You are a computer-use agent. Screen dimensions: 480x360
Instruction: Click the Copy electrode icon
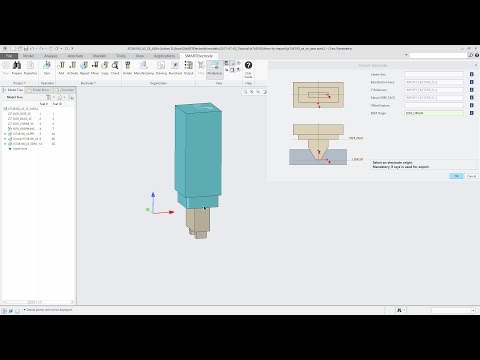[105, 68]
